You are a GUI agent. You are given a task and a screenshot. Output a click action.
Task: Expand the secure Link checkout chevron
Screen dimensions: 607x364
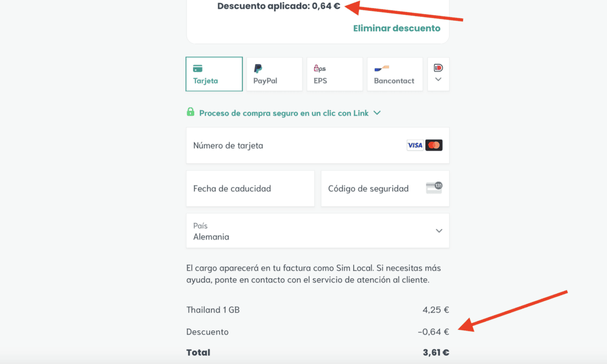(x=377, y=113)
